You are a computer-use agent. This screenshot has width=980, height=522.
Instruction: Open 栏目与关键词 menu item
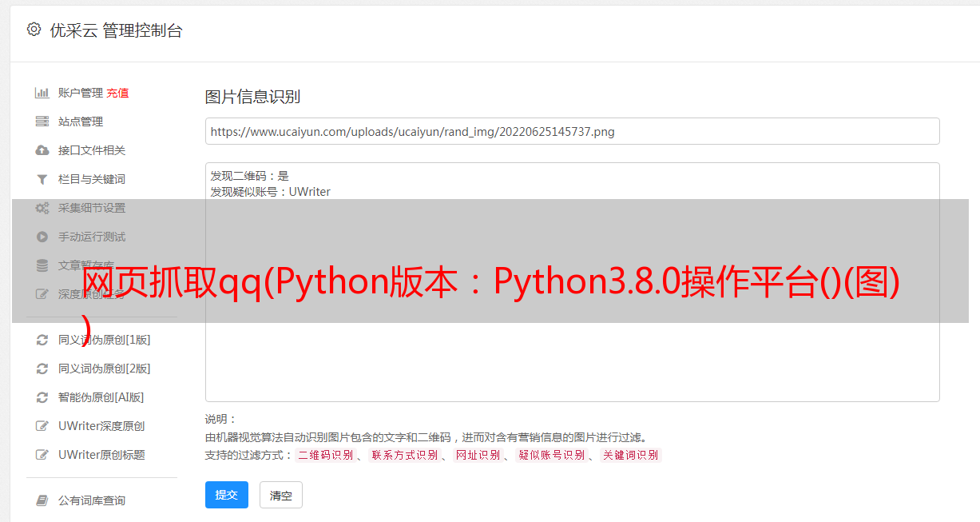point(92,179)
